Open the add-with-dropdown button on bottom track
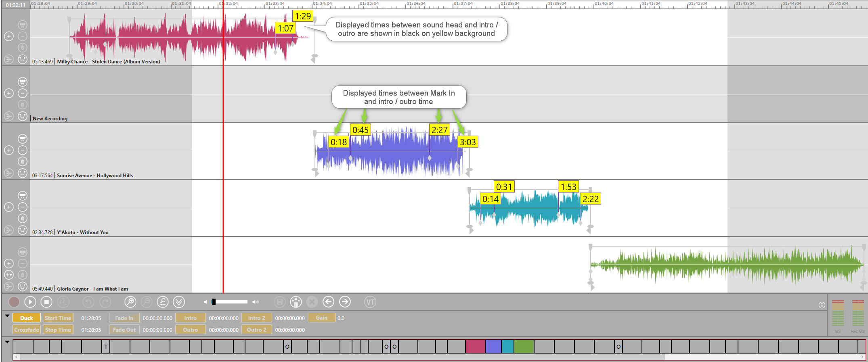This screenshot has height=362, width=868. [9, 275]
